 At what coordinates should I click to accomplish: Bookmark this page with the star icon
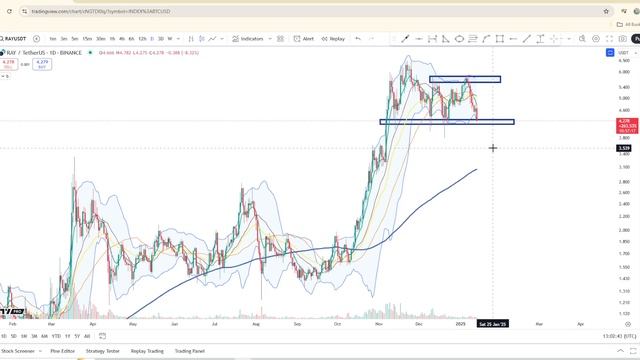pos(606,11)
